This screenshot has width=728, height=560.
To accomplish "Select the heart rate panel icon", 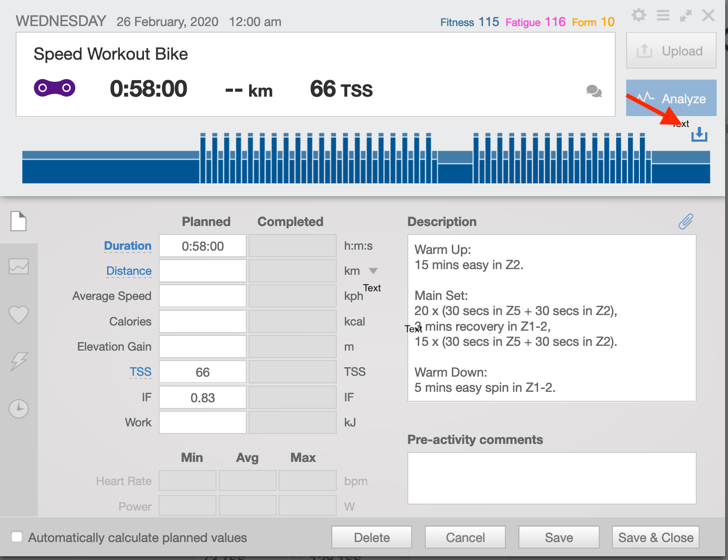I will (x=18, y=314).
